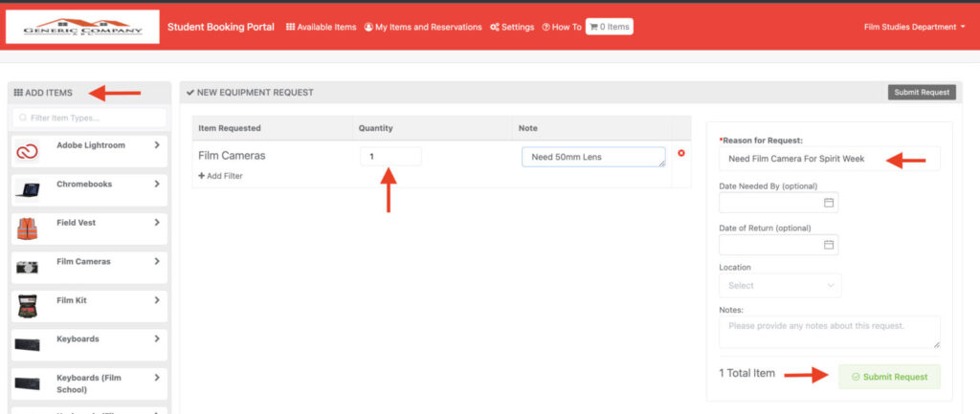This screenshot has width=980, height=414.
Task: Click the Adobe Lightroom cloud icon
Action: [27, 151]
